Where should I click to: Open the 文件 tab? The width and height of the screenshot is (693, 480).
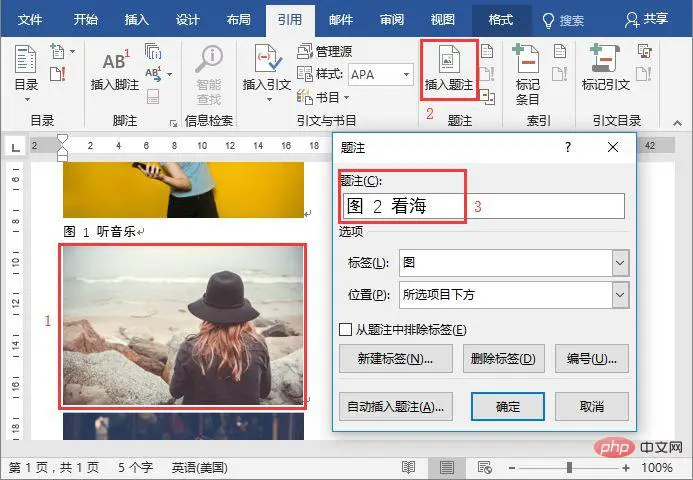point(30,19)
